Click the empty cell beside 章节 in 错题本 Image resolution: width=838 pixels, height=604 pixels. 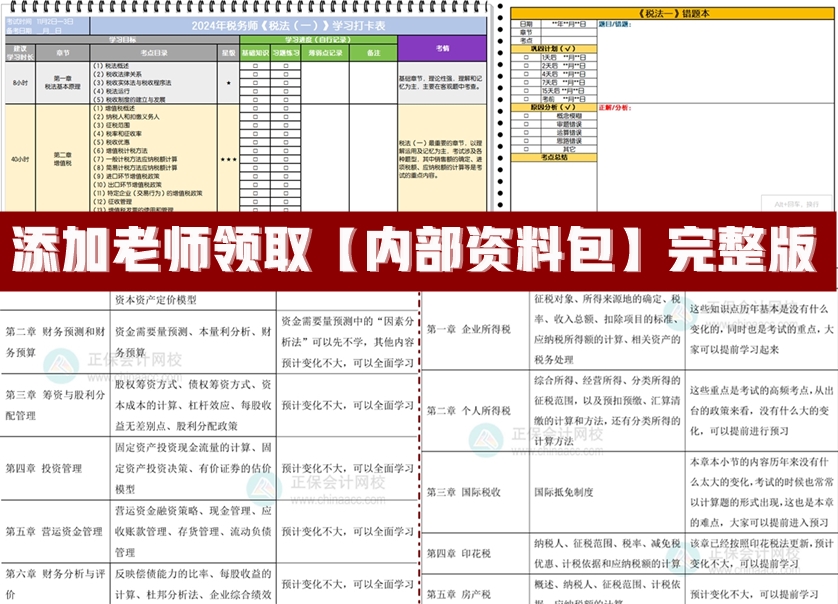(569, 32)
